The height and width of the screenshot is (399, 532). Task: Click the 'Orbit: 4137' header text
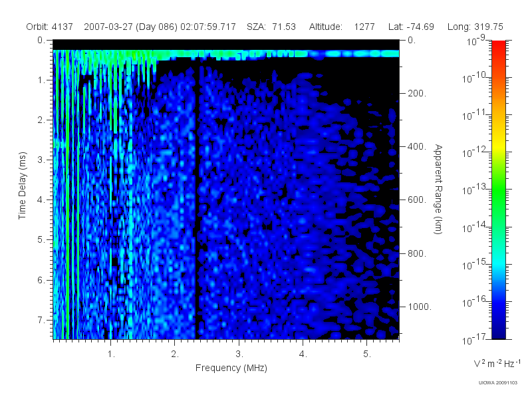(49, 27)
